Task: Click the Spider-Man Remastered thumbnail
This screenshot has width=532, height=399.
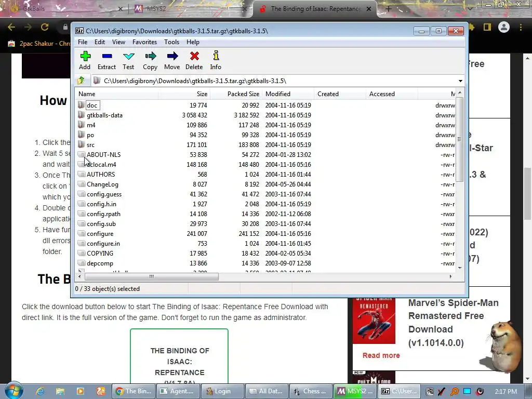Action: click(x=374, y=321)
